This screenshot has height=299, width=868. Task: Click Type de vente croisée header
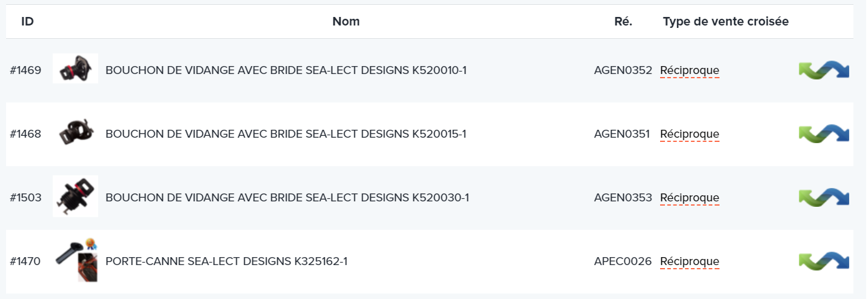[x=726, y=22]
